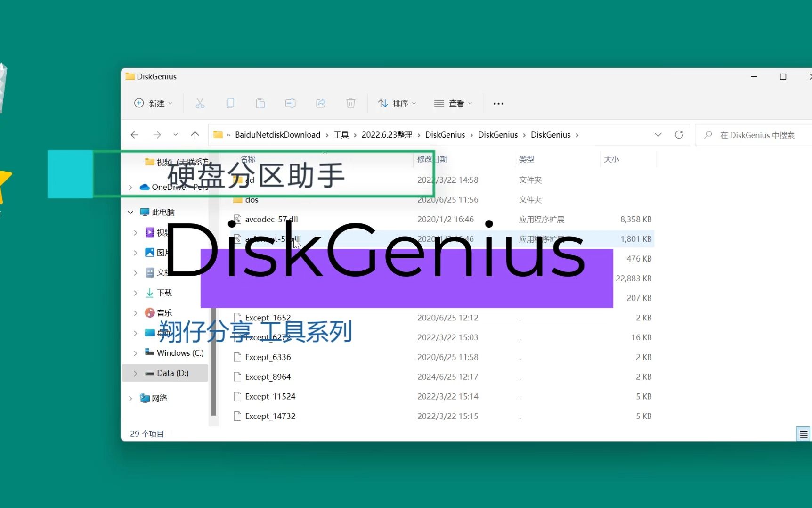Expand the Windows (C:) drive node
The height and width of the screenshot is (508, 812).
click(x=136, y=353)
